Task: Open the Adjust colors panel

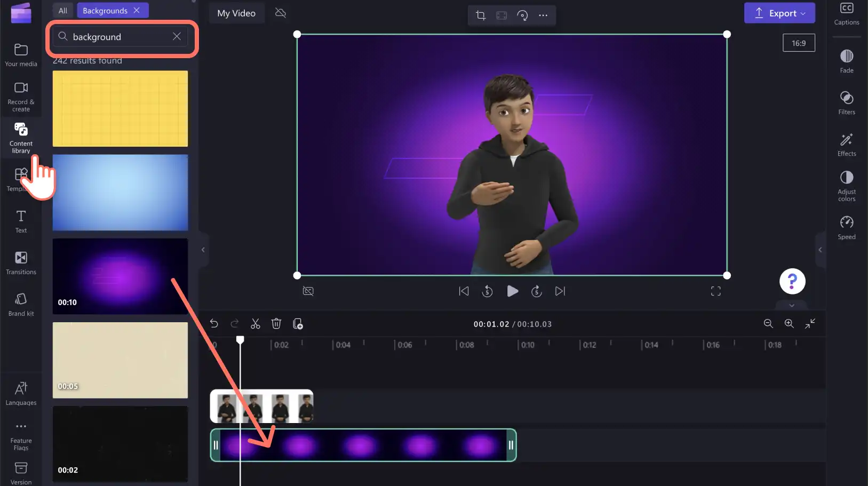Action: tap(847, 186)
